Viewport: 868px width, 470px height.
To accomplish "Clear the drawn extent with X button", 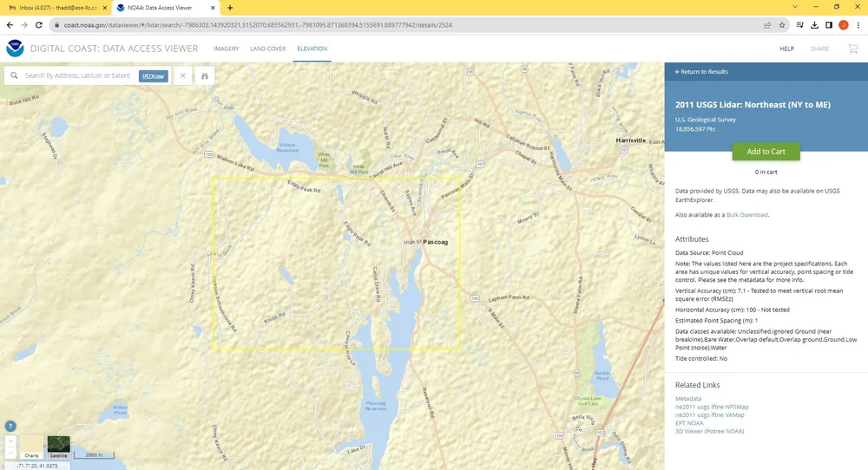I will tap(182, 75).
